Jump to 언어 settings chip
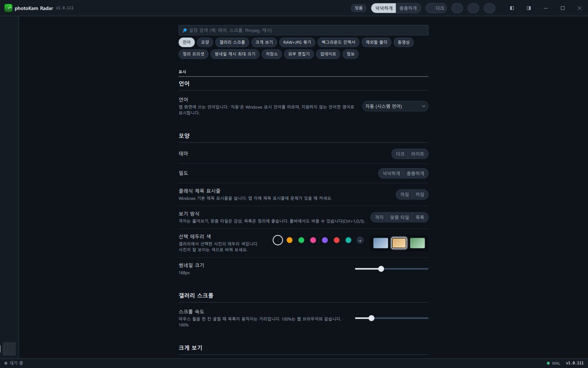The height and width of the screenshot is (368, 588). pos(187,42)
